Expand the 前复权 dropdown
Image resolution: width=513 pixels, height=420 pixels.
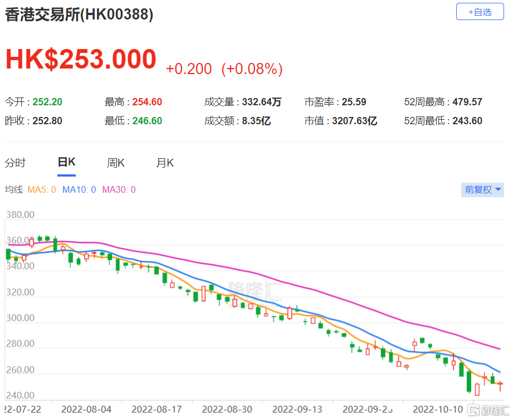(482, 190)
